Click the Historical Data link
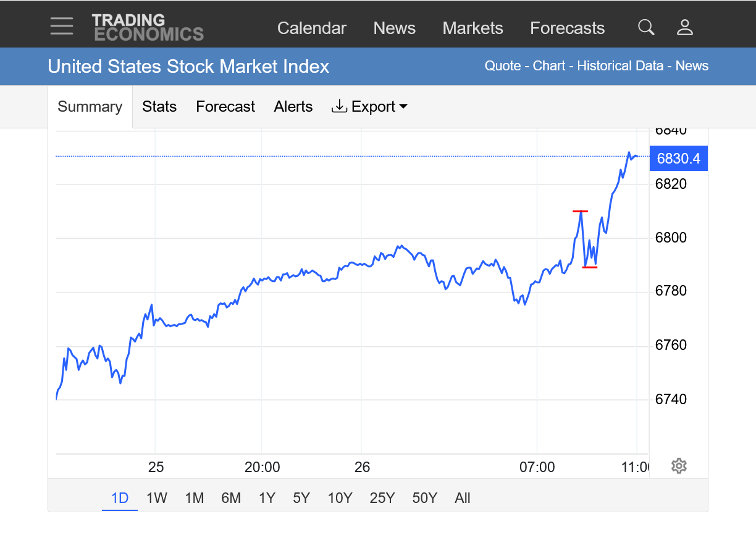Image resolution: width=756 pixels, height=556 pixels. point(620,66)
